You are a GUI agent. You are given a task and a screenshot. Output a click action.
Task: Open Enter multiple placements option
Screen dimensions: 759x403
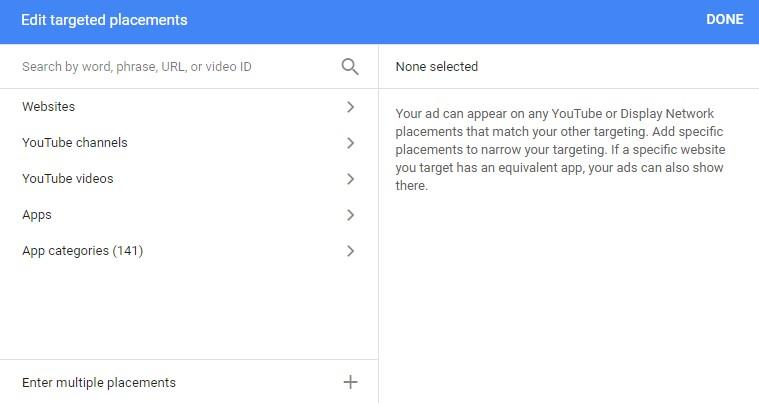tap(189, 382)
